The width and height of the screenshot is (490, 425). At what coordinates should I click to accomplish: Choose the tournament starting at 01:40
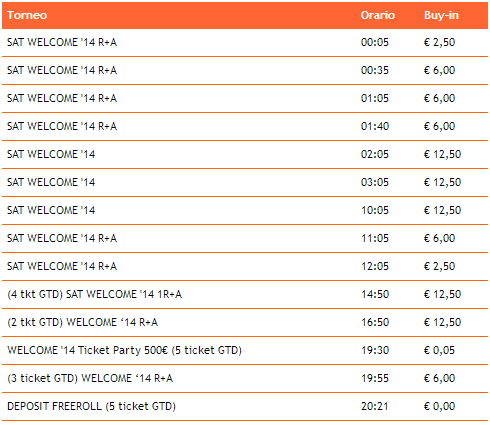pos(245,126)
